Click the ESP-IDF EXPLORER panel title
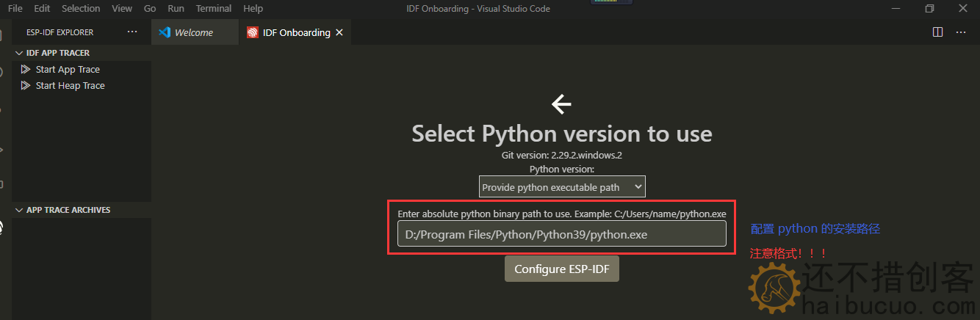980x320 pixels. [x=60, y=32]
